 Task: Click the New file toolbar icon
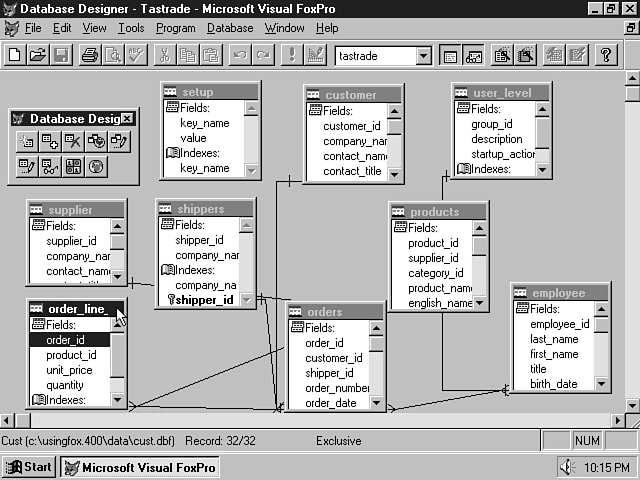(x=15, y=55)
